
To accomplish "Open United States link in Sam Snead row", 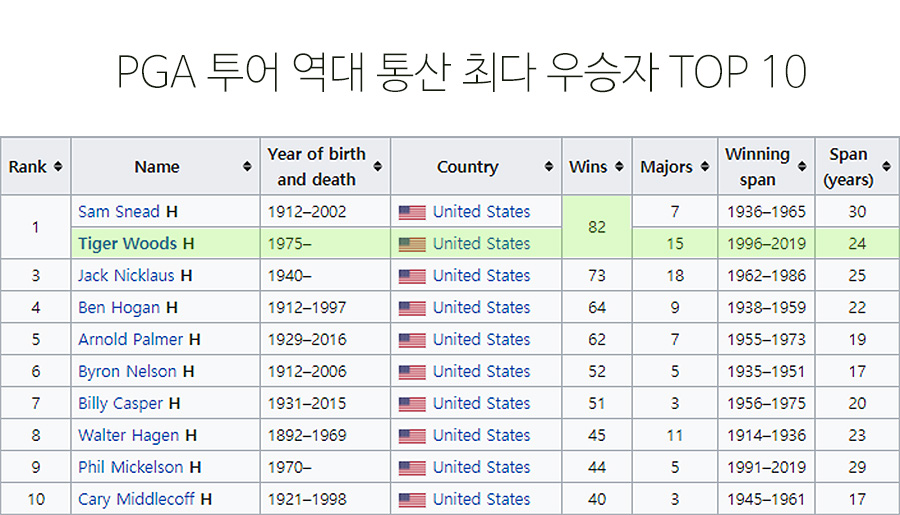I will click(x=482, y=211).
